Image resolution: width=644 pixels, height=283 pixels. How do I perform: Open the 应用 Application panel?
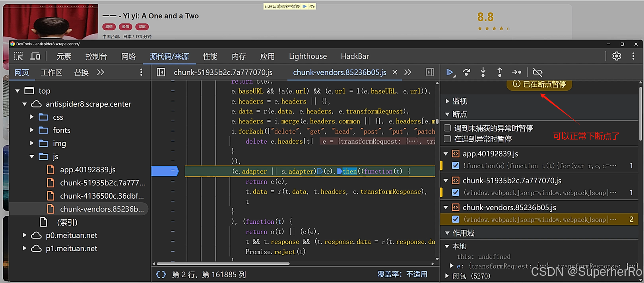[268, 56]
